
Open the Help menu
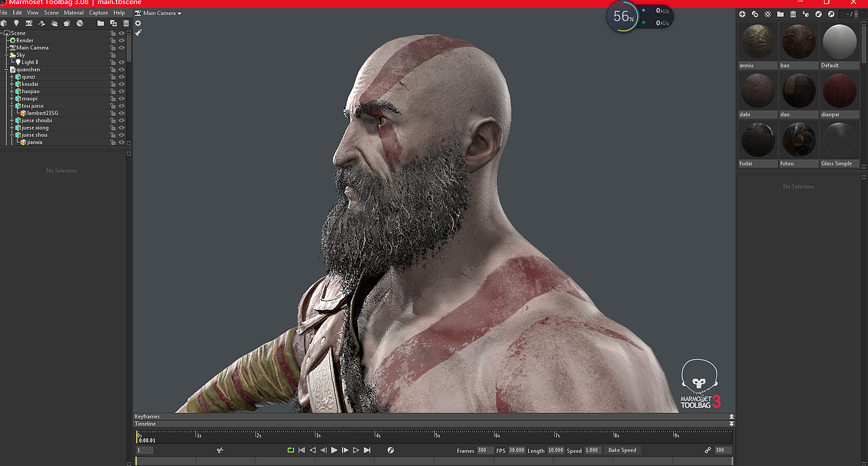coord(119,13)
